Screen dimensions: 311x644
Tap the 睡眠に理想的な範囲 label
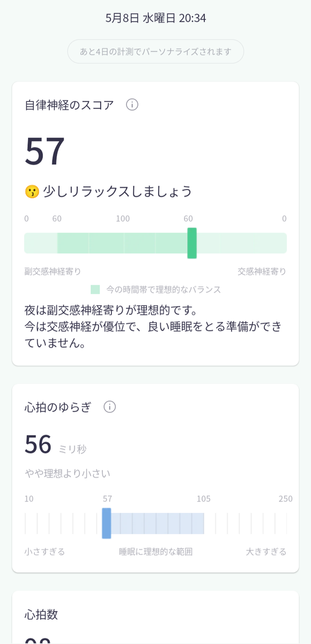[x=155, y=552]
